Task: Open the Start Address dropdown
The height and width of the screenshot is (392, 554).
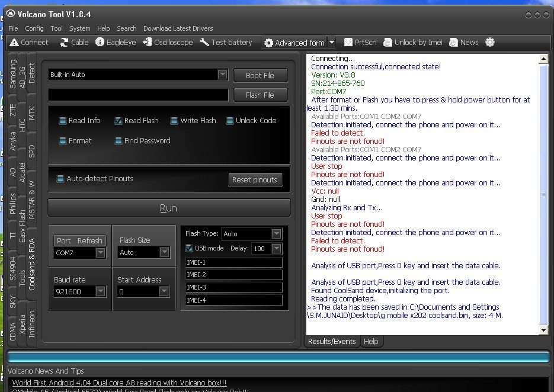Action: click(x=164, y=291)
